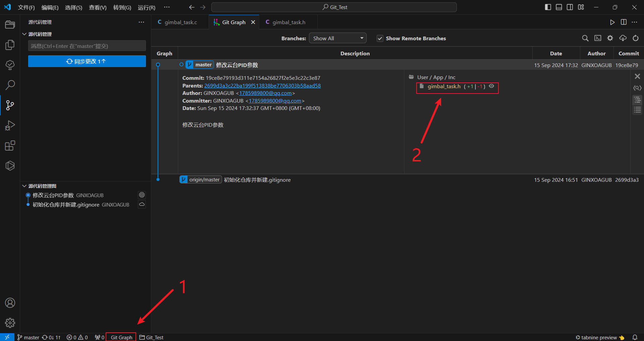Viewport: 644px width, 341px height.
Task: Fetch from remotes cloud icon
Action: coord(623,38)
